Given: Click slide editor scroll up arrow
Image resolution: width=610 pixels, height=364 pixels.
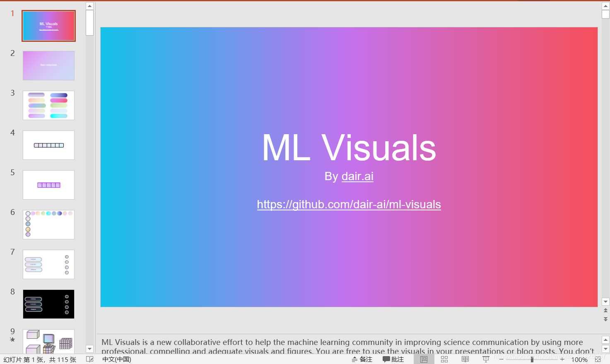Looking at the screenshot, I should click(x=605, y=6).
